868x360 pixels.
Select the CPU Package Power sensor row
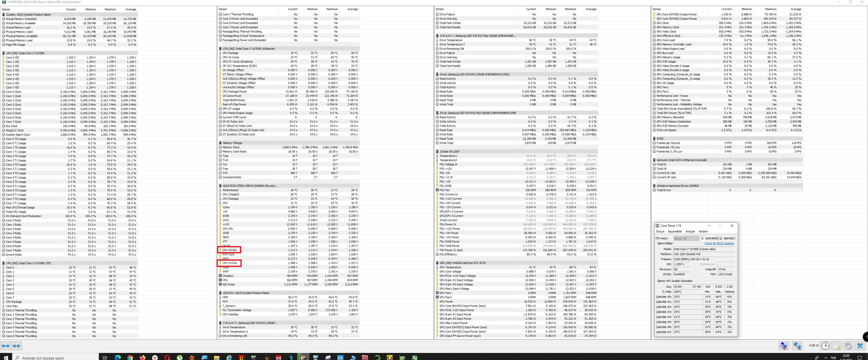tap(288, 92)
